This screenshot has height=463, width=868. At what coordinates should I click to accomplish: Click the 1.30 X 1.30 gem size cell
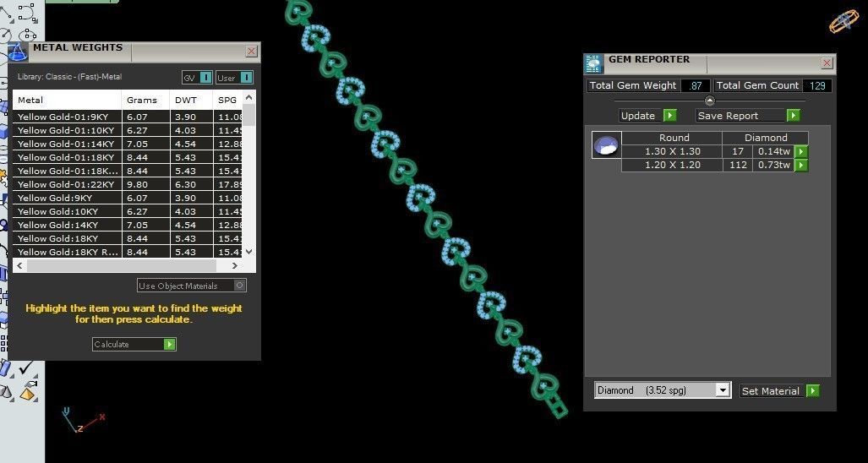[672, 151]
